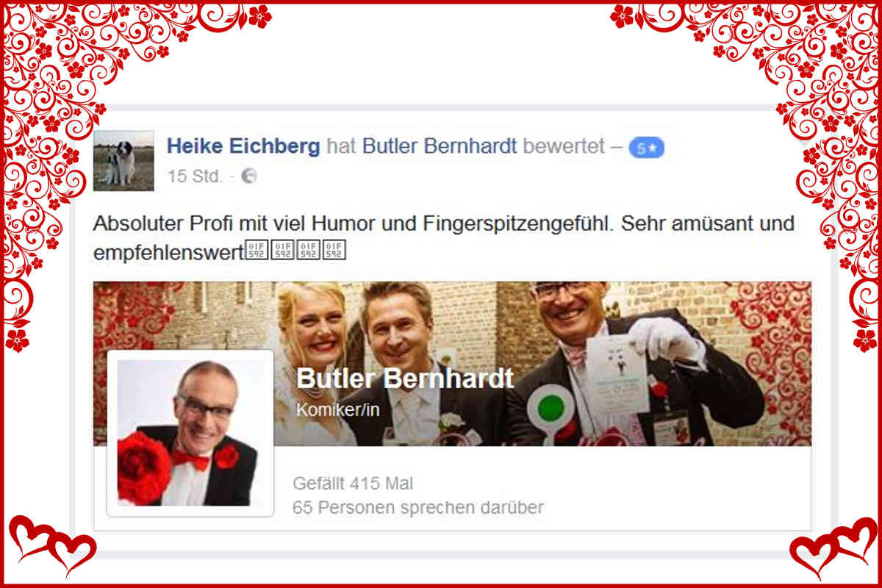Click the blue 5-star rating badge

coord(646,148)
